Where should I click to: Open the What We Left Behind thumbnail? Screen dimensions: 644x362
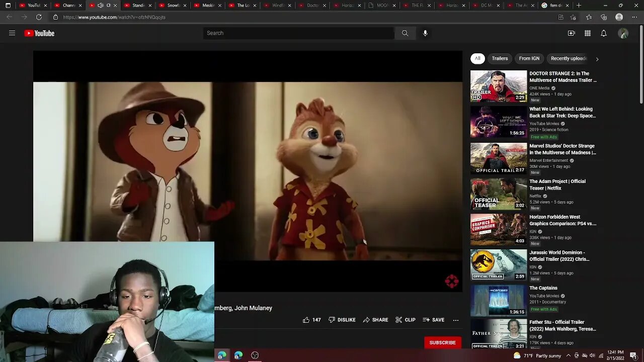click(x=499, y=122)
